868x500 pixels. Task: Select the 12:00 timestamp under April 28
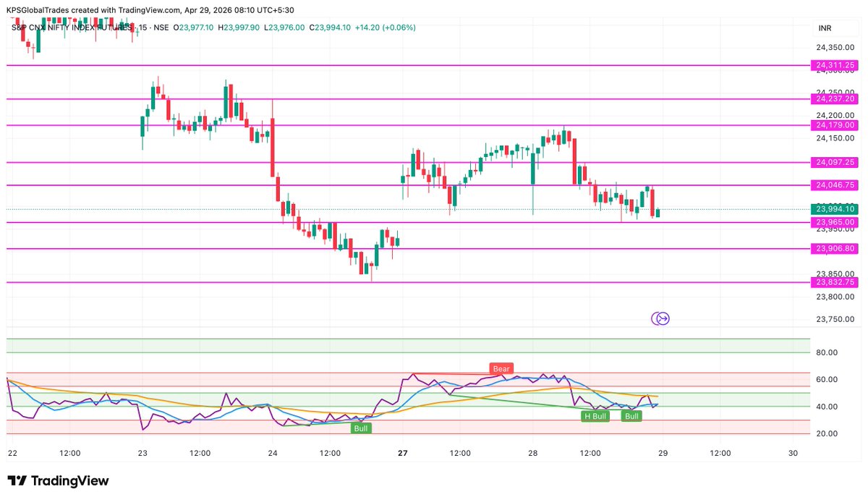[x=590, y=453]
